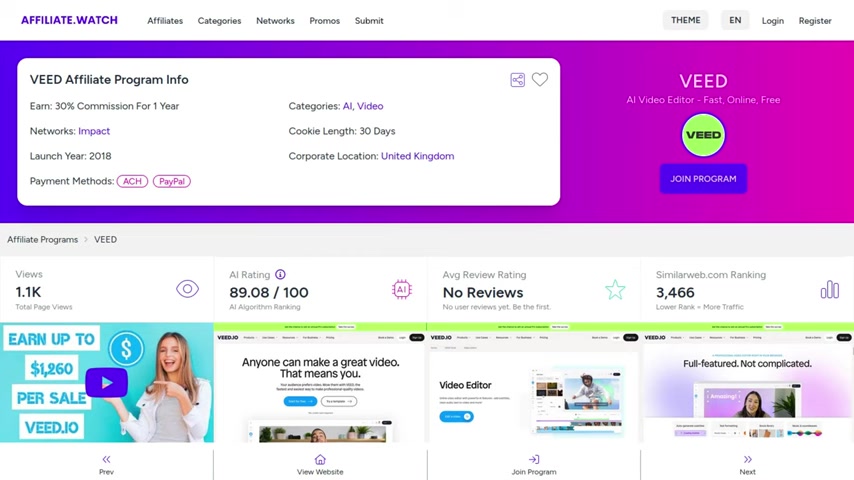Open the Video Editor screenshot thumbnail
This screenshot has height=480, width=854.
tap(534, 382)
